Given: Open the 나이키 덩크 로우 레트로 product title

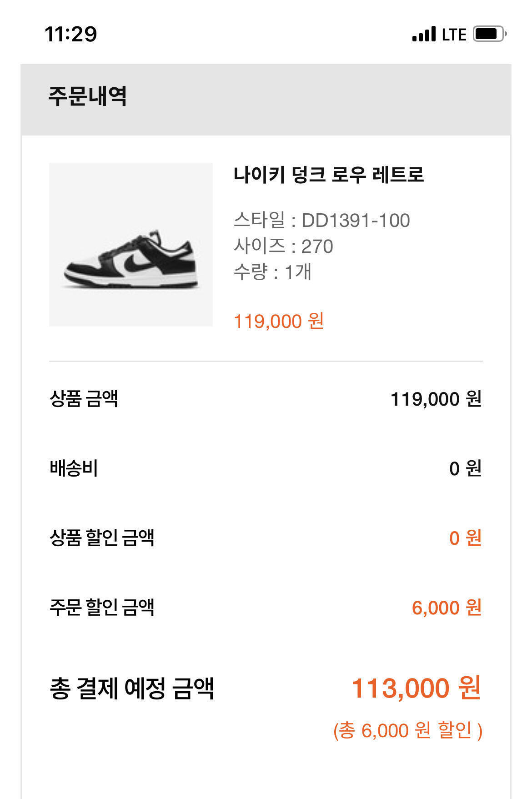Looking at the screenshot, I should [329, 175].
